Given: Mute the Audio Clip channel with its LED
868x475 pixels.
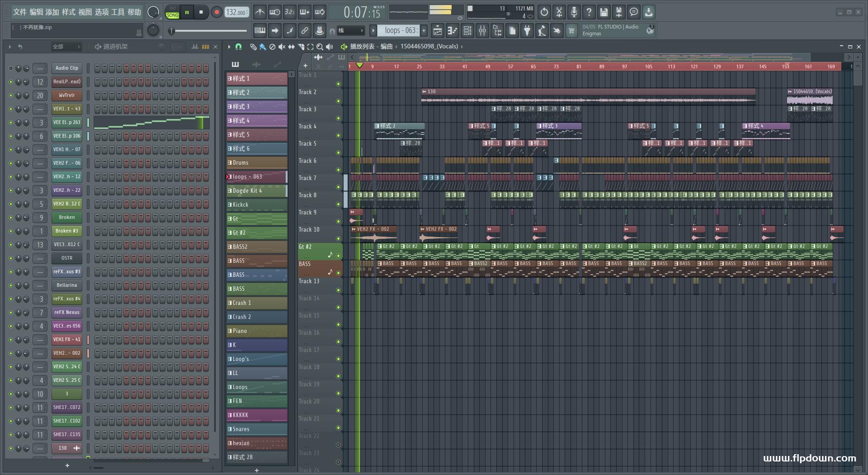Looking at the screenshot, I should pyautogui.click(x=11, y=68).
